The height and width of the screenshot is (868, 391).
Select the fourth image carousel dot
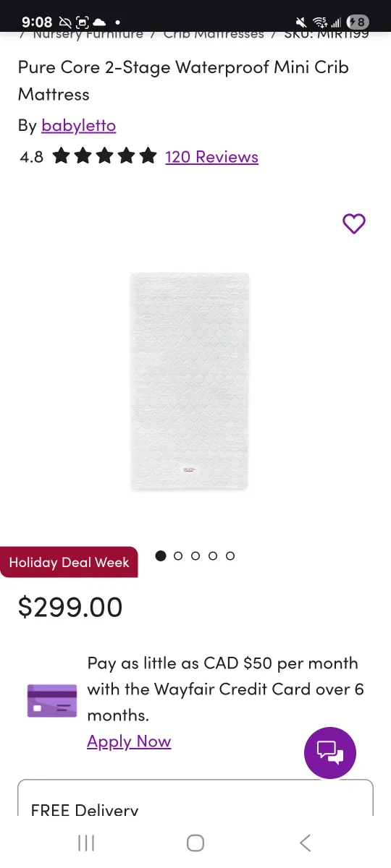[x=213, y=556]
